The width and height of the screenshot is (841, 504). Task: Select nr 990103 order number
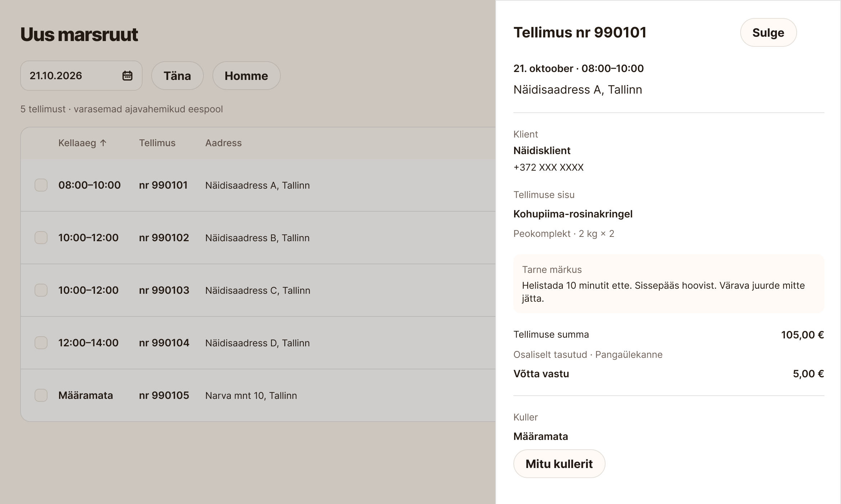click(x=164, y=290)
